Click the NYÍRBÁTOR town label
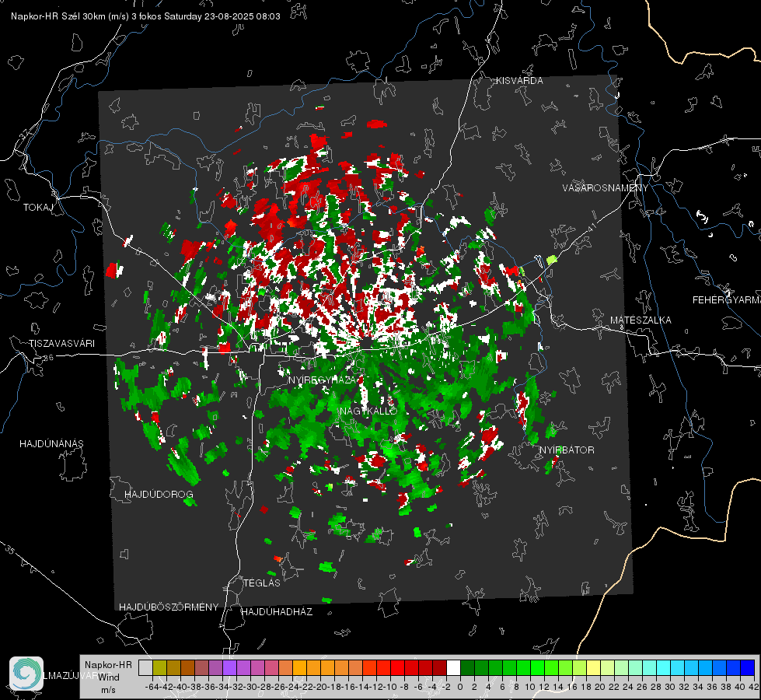The height and width of the screenshot is (700, 761). pos(567,450)
